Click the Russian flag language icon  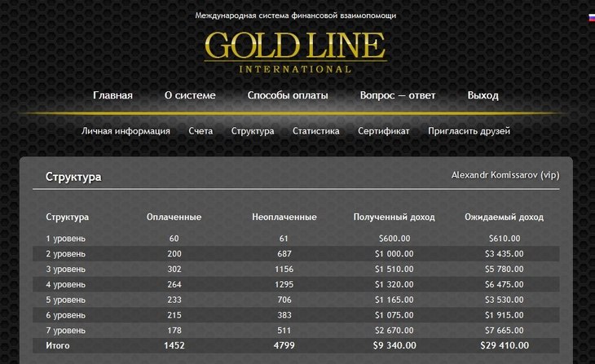click(592, 17)
